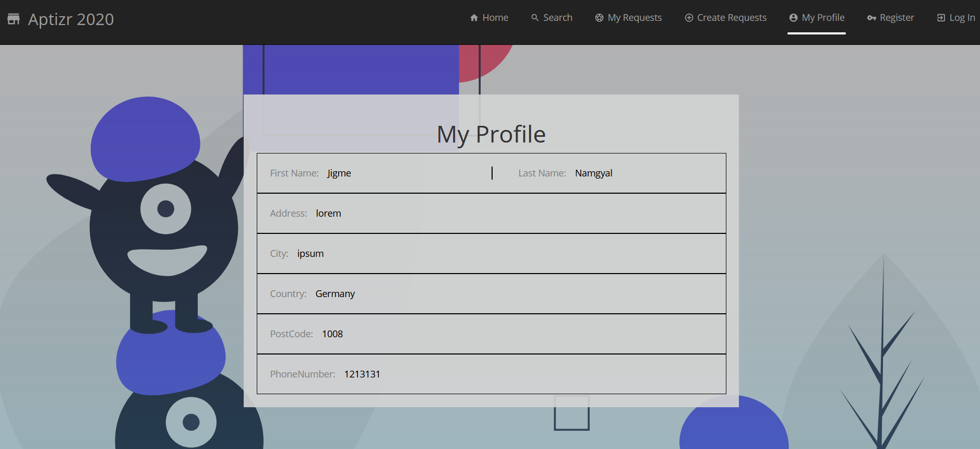Open the Log In page
980x449 pixels.
coord(956,18)
